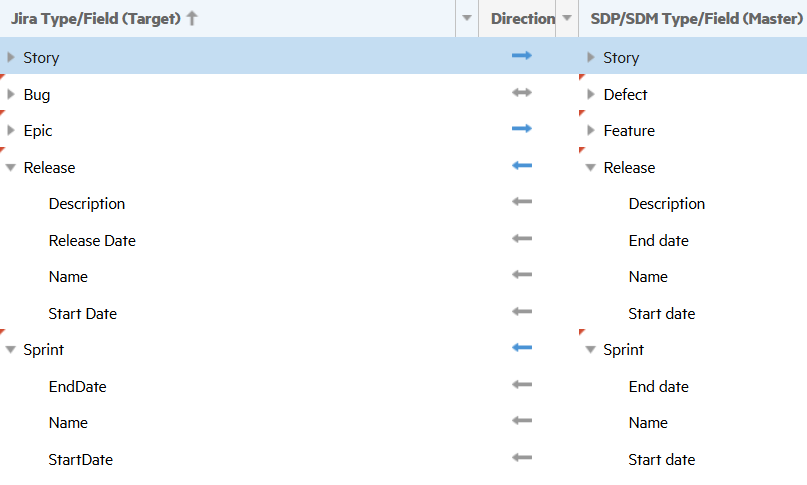This screenshot has width=807, height=485.
Task: Open the Direction column filter dropdown
Action: (567, 19)
